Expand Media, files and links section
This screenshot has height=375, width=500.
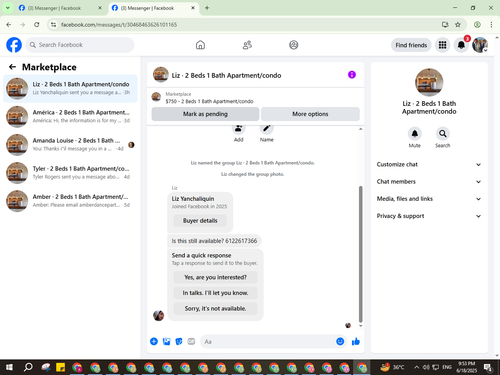pyautogui.click(x=429, y=199)
